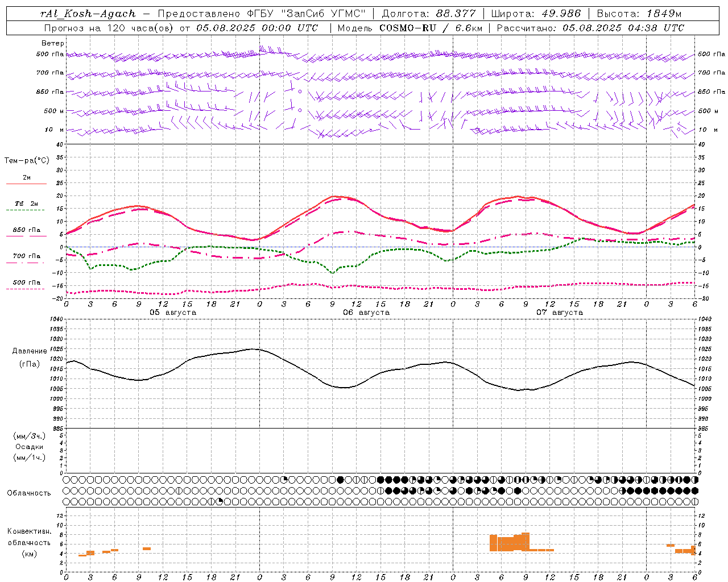Viewport: 728px width, 582px height.
Task: Click the Осадки precipitation label
Action: [30, 447]
